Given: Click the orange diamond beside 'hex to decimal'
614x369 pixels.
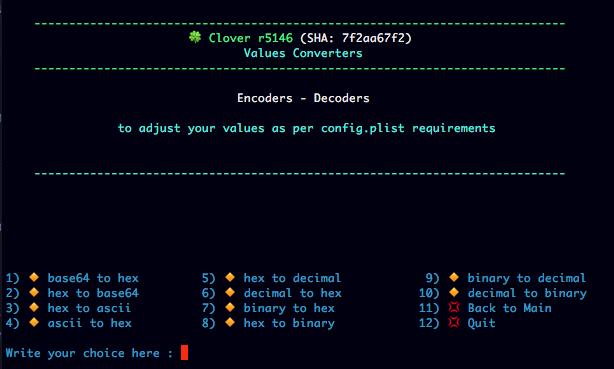Looking at the screenshot, I should [230, 277].
